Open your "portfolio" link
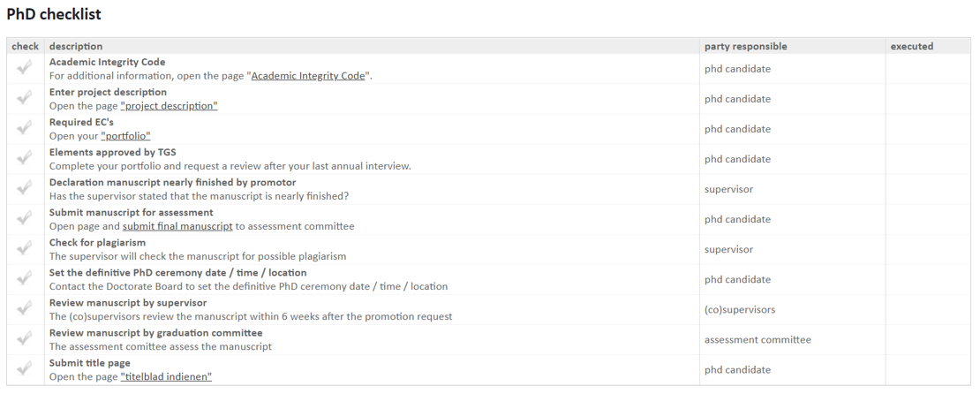Viewport: 980px width, 394px height. tap(125, 136)
